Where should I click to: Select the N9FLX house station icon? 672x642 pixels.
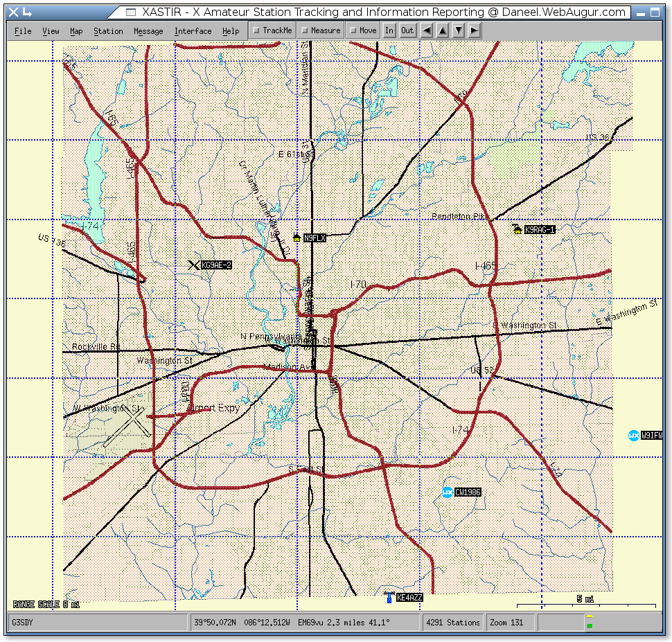297,238
